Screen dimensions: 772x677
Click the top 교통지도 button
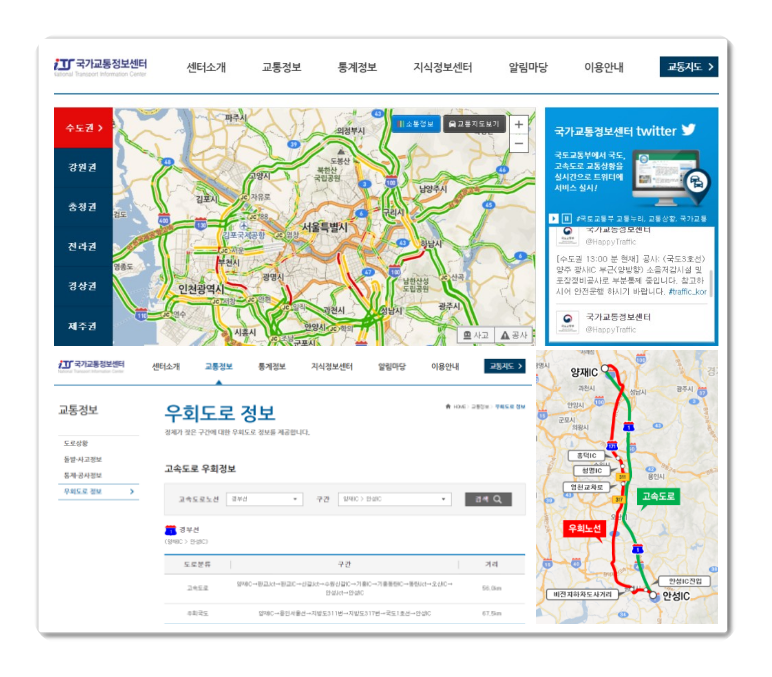pyautogui.click(x=689, y=67)
